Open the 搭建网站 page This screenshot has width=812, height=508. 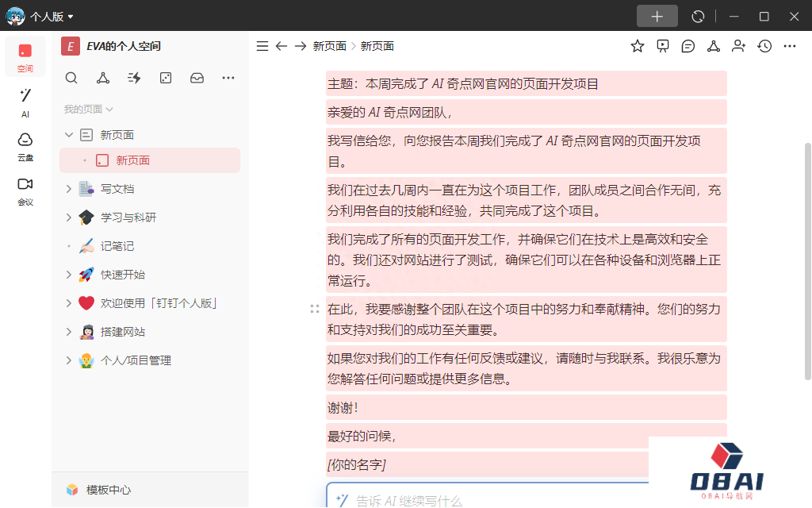[123, 332]
